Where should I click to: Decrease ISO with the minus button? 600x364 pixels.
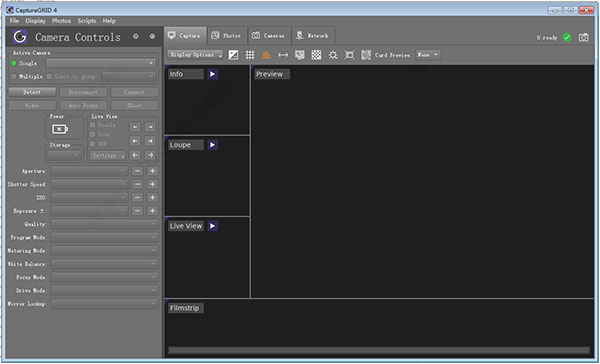click(x=137, y=198)
